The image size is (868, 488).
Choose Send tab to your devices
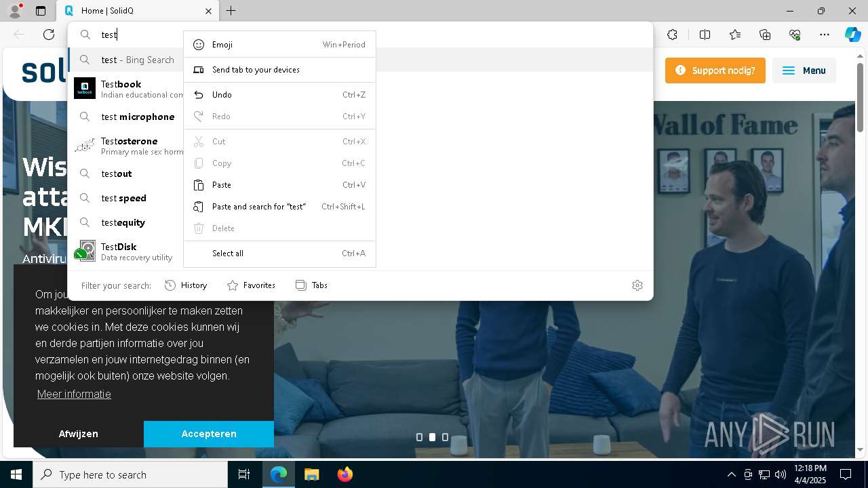[279, 70]
